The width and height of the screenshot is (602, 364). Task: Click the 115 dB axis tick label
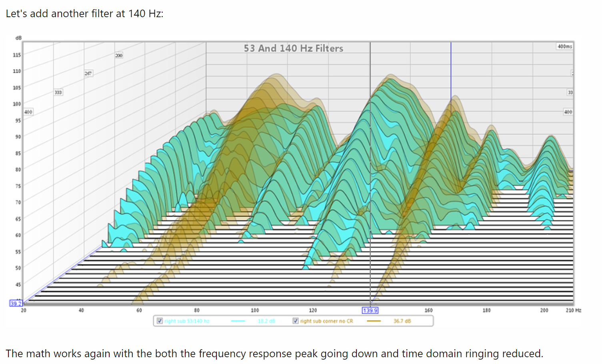17,55
